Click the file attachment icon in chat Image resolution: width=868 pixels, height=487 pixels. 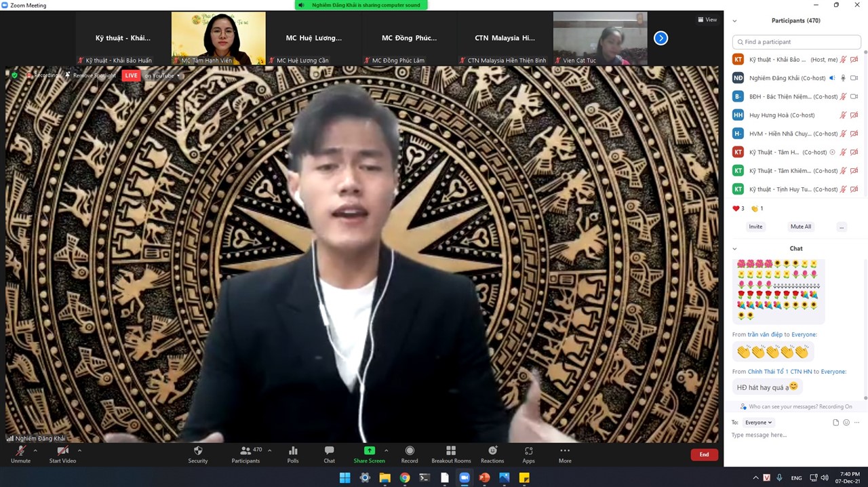(x=836, y=423)
